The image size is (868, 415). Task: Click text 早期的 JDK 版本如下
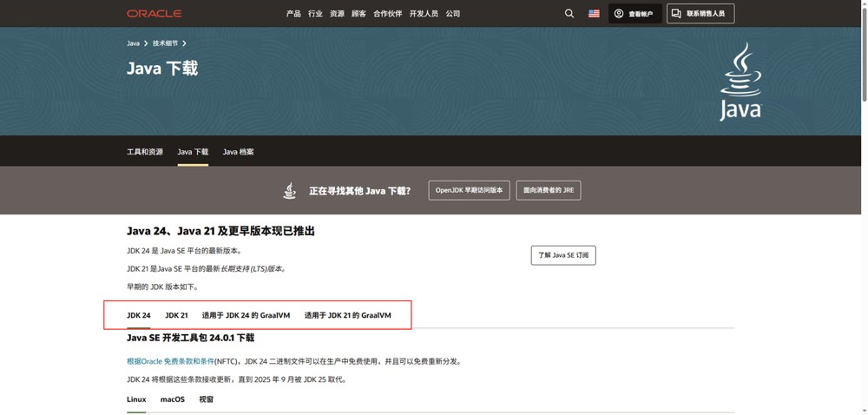click(162, 287)
